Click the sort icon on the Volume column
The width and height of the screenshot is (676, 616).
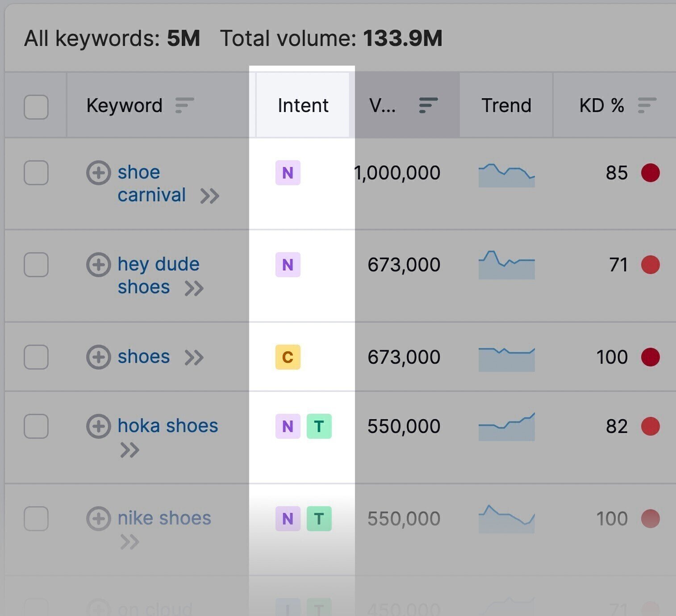[426, 106]
